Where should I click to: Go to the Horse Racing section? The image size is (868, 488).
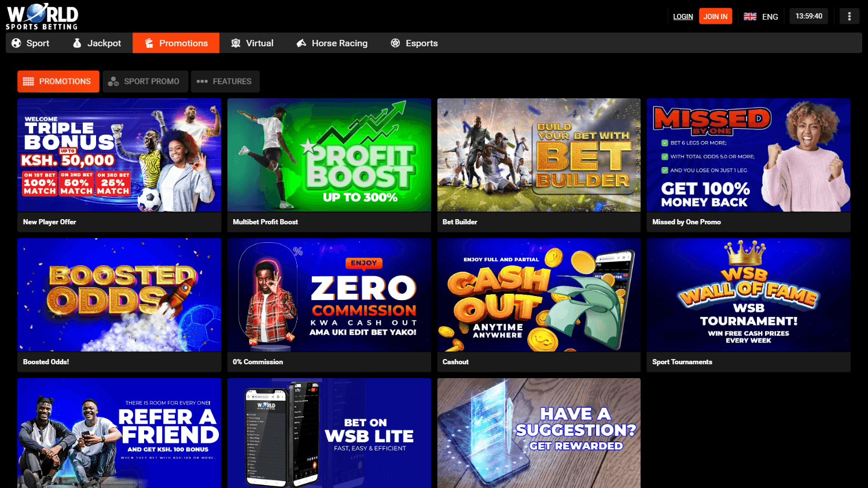(332, 43)
